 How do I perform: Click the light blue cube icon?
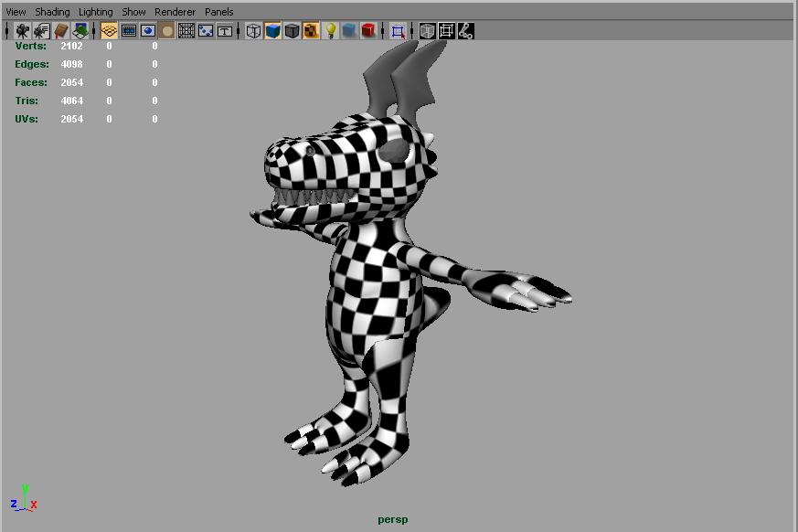tap(349, 31)
